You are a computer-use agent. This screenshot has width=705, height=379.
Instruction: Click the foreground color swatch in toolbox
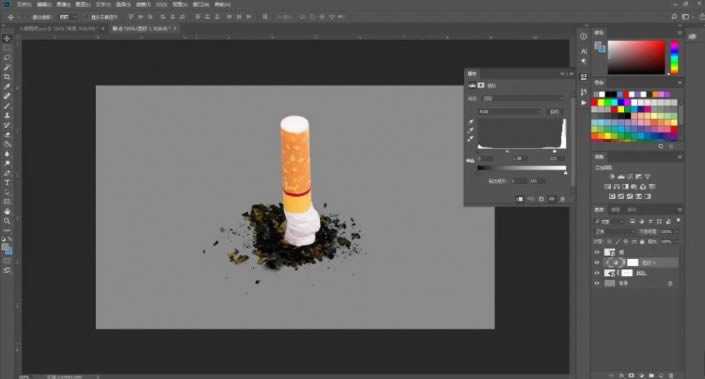point(5,247)
